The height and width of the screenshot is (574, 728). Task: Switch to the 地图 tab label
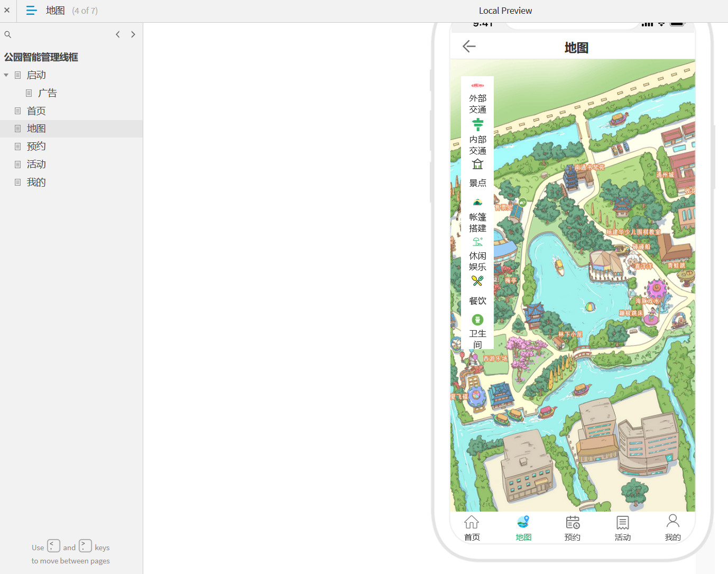(523, 537)
